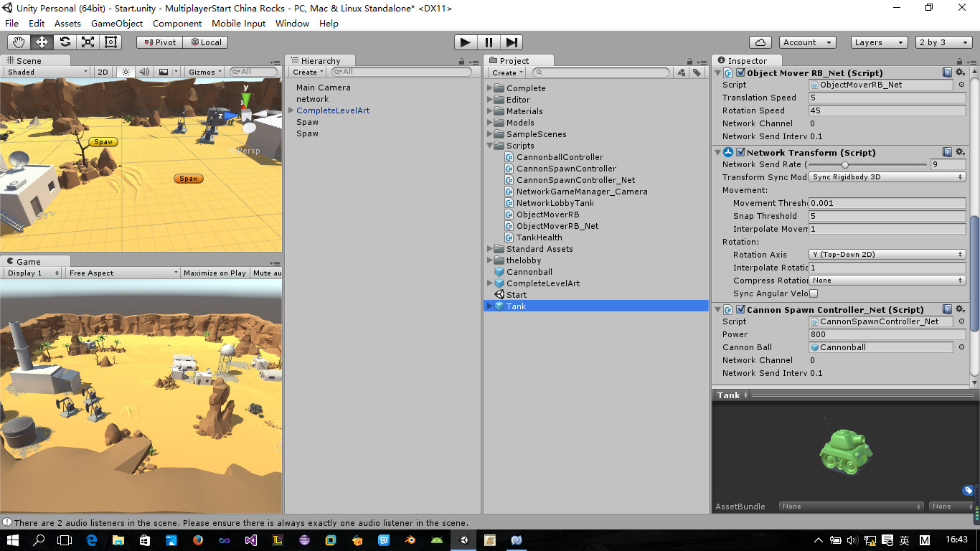Select the Rotate tool in the toolbar

tap(65, 42)
